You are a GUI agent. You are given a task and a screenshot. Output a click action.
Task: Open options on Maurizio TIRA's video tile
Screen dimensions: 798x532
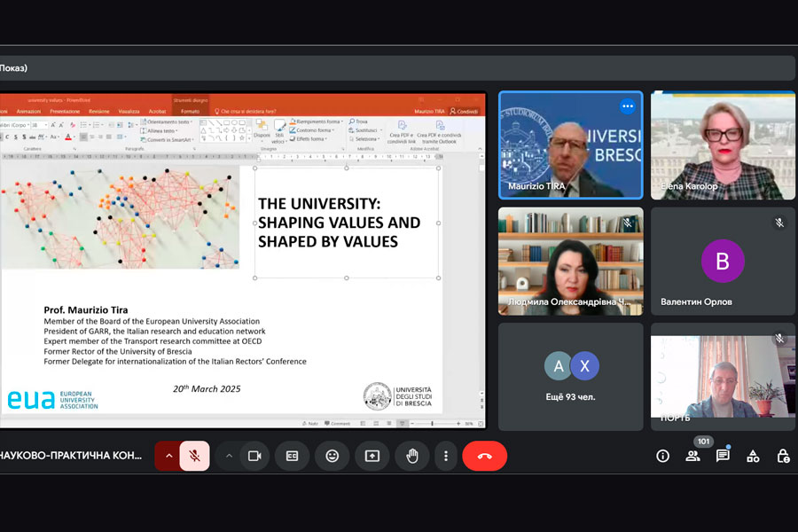pyautogui.click(x=628, y=107)
